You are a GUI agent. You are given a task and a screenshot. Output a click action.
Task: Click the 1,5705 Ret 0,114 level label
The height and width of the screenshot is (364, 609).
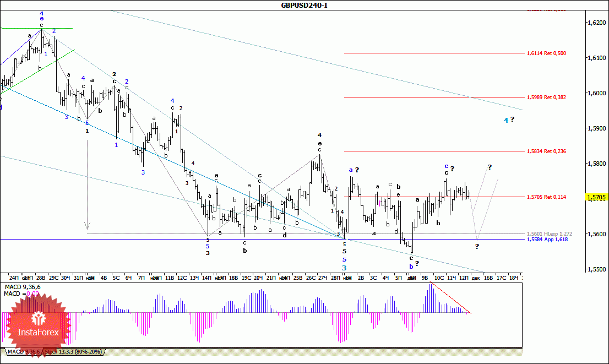pyautogui.click(x=546, y=197)
